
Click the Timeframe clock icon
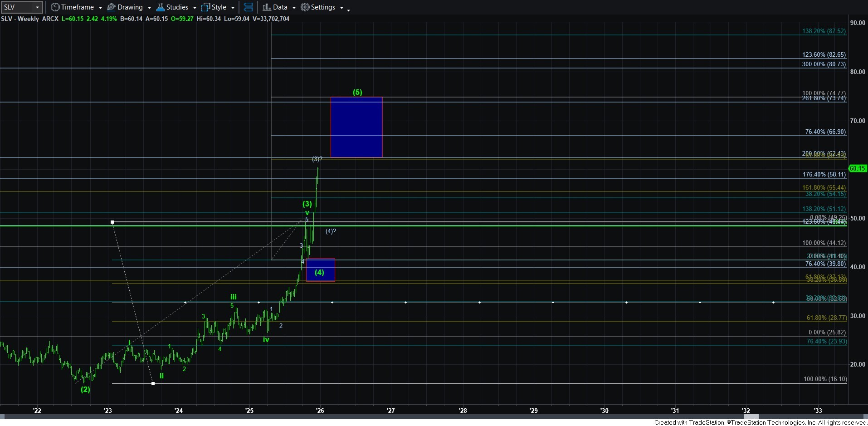[55, 7]
